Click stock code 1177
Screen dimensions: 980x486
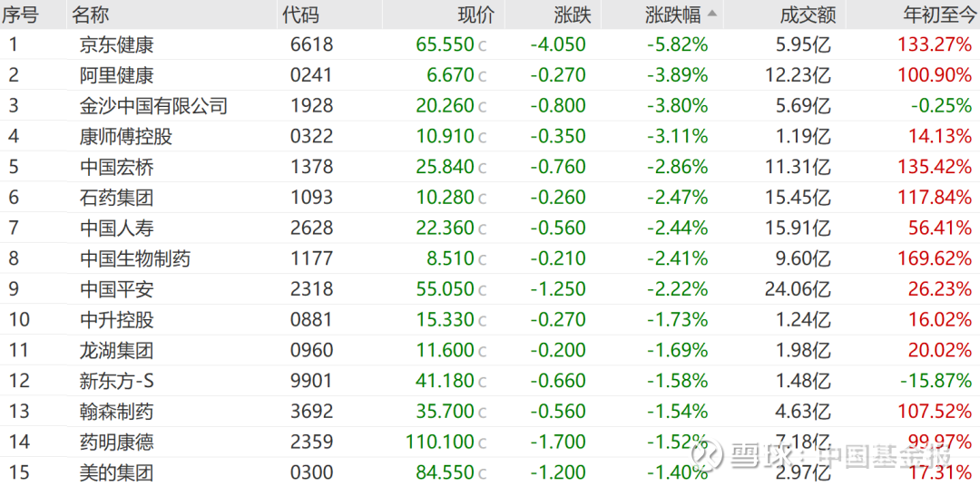pyautogui.click(x=311, y=259)
